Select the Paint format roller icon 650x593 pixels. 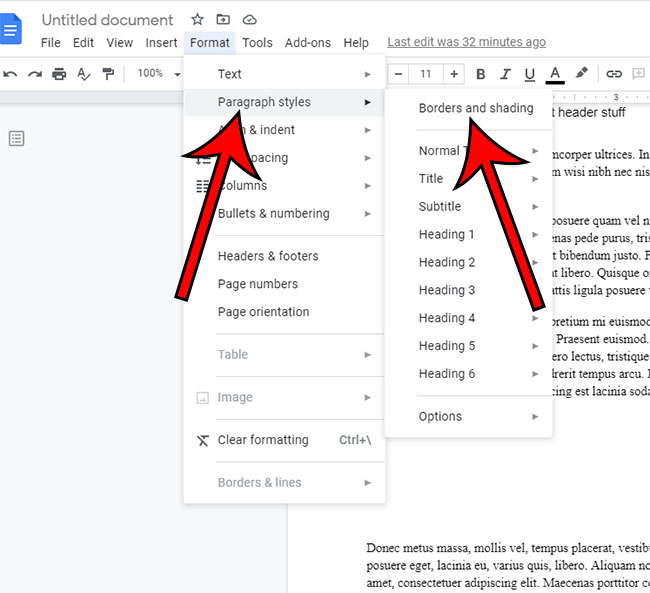(x=108, y=74)
